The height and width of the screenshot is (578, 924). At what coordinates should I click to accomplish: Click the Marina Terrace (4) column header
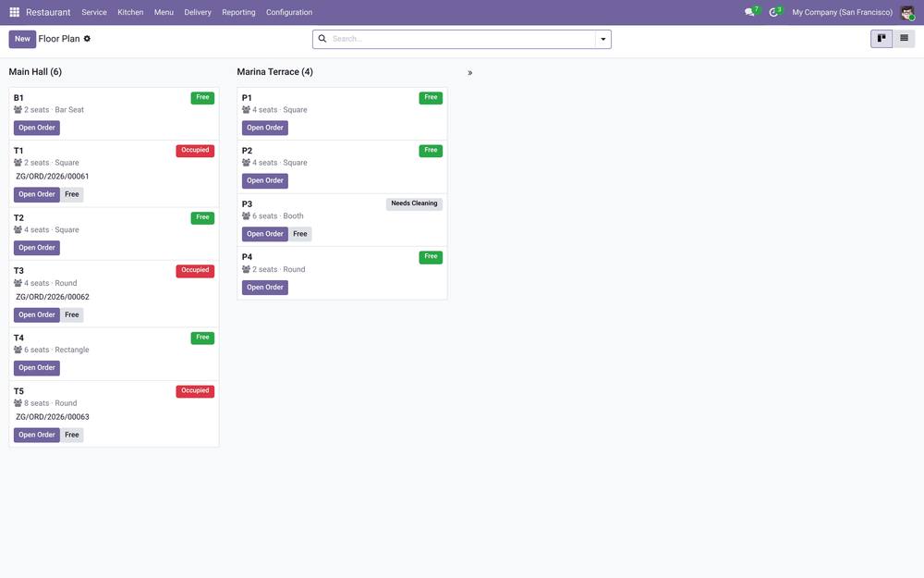click(275, 72)
